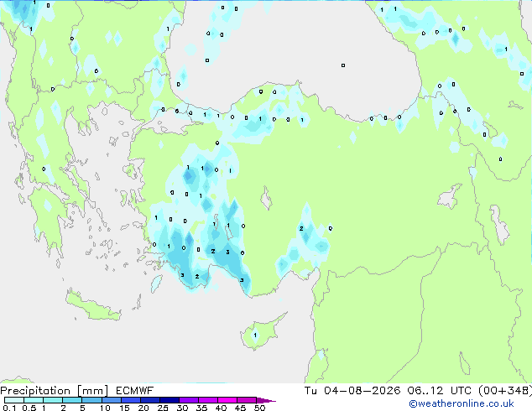Choose the 5–10 mm legend color swatch
532x411 pixels.
pyautogui.click(x=91, y=400)
